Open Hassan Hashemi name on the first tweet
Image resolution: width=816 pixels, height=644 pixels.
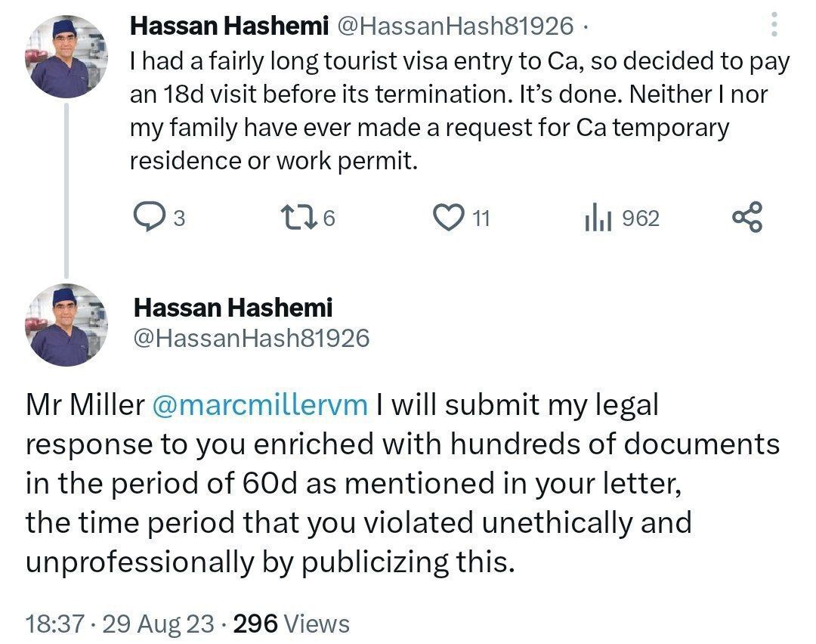coord(229,26)
